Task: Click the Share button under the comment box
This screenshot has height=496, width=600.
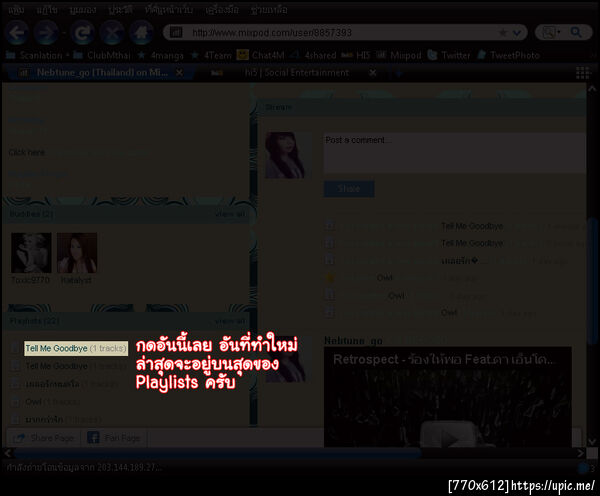Action: [x=349, y=189]
